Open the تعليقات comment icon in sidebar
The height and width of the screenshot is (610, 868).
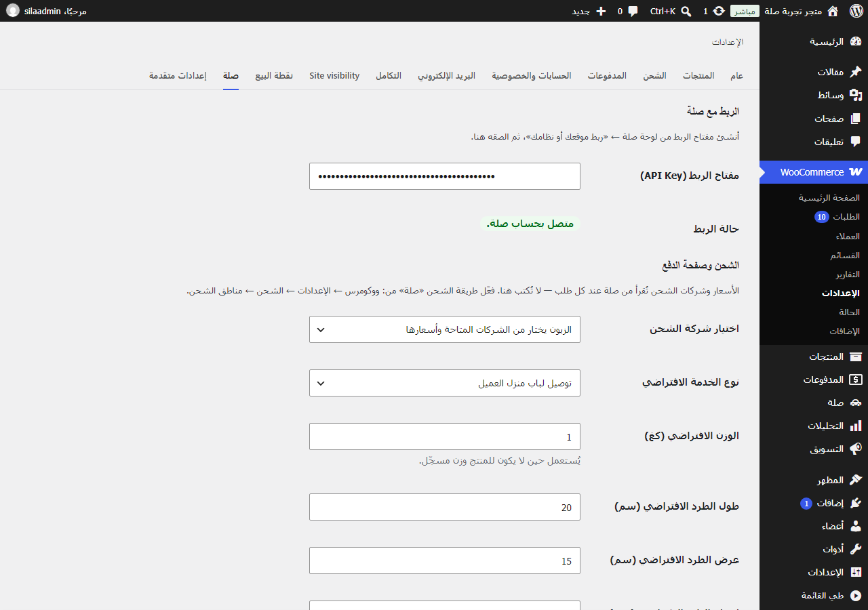(x=856, y=142)
